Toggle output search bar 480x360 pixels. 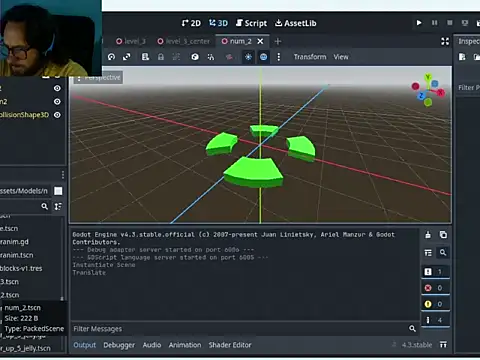(x=443, y=253)
